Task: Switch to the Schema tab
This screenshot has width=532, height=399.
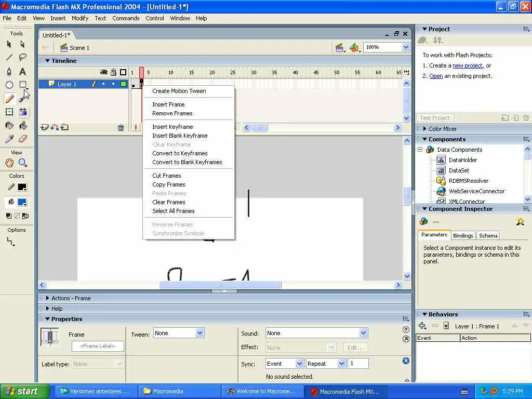Action: (488, 235)
